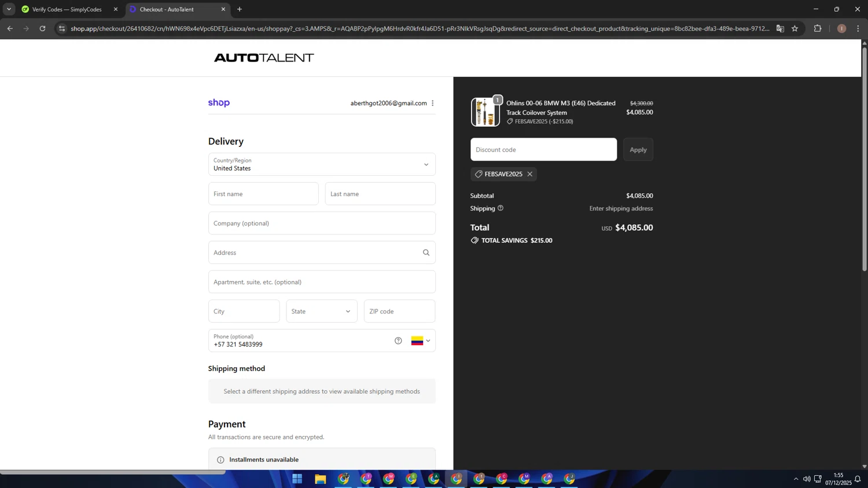Viewport: 868px width, 488px height.
Task: Open the Chrome profile avatar
Action: click(x=841, y=28)
